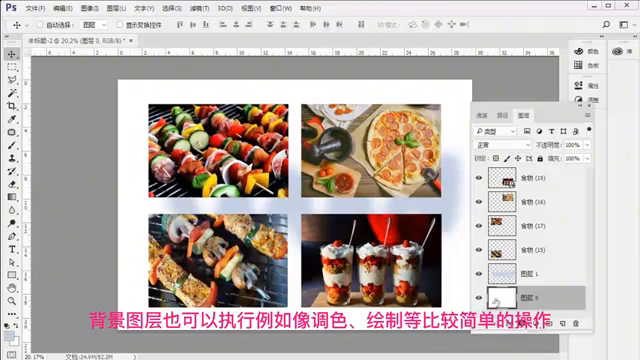Toggle the layer filter on/off switch
This screenshot has height=360, width=640.
click(589, 130)
